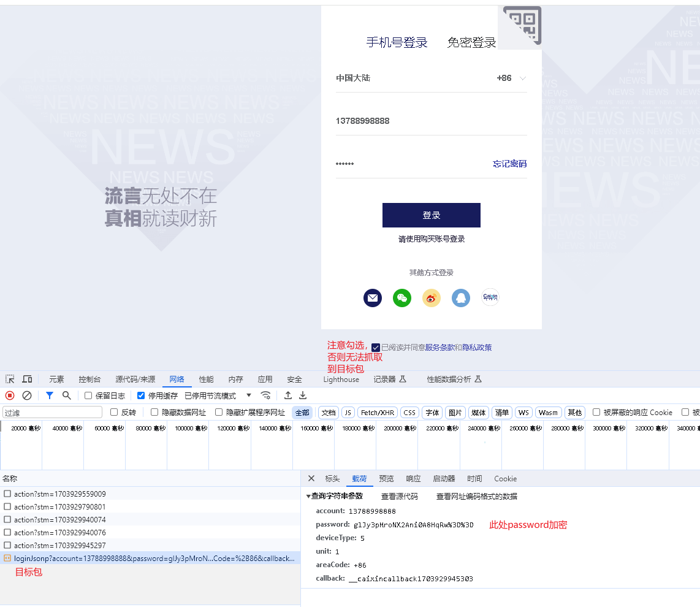Click 查看网址编码格式的数据 link
This screenshot has width=700, height=607.
(x=476, y=496)
